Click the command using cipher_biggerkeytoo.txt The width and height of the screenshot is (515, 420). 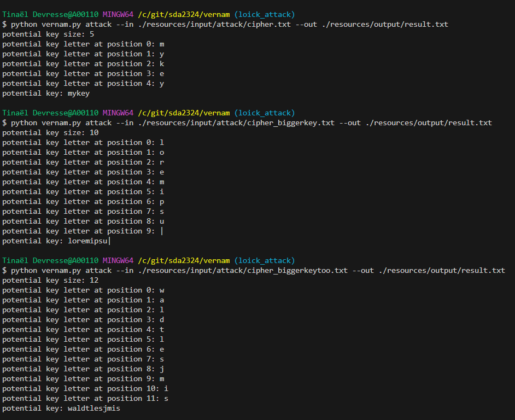point(254,271)
